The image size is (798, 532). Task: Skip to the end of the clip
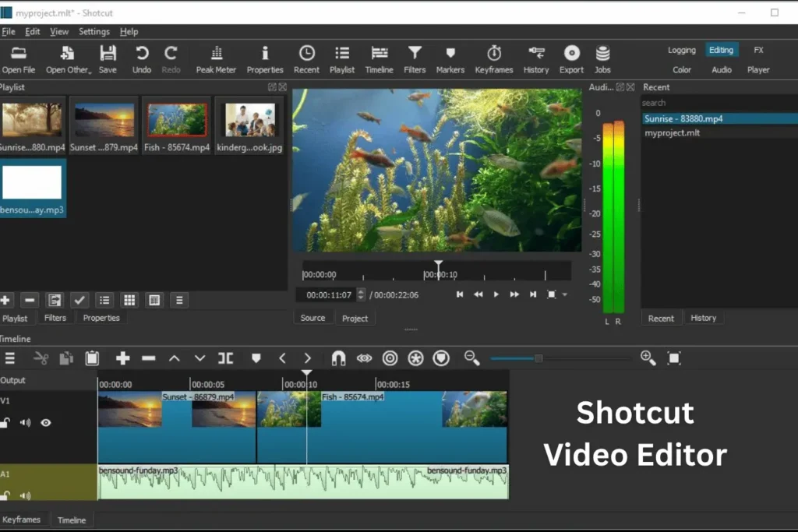pyautogui.click(x=533, y=294)
